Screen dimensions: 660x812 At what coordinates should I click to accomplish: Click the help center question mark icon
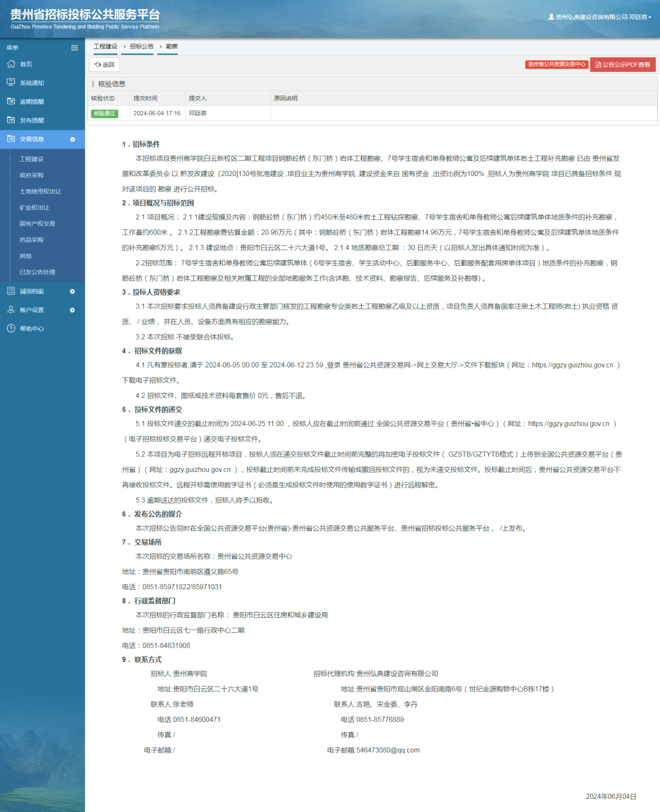[x=11, y=328]
